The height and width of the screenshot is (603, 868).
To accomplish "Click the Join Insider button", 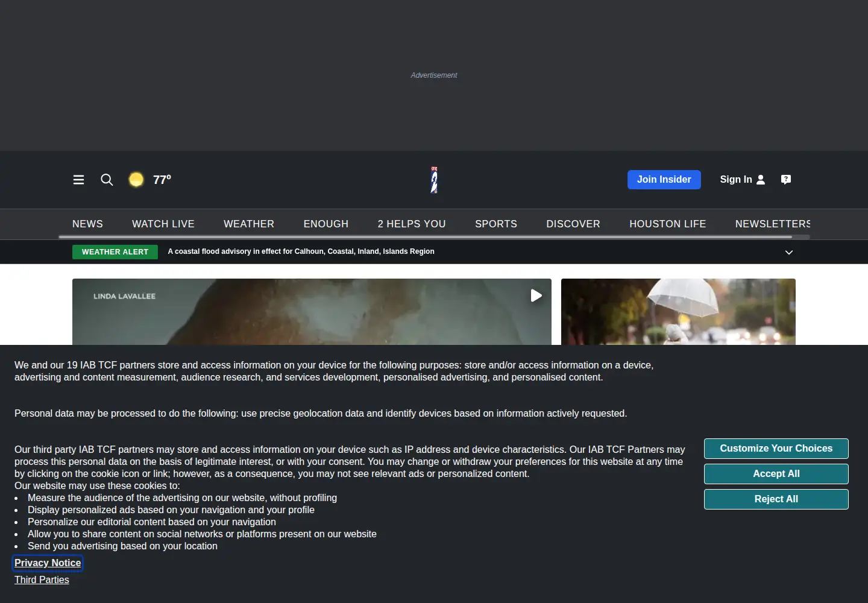I will tap(664, 180).
